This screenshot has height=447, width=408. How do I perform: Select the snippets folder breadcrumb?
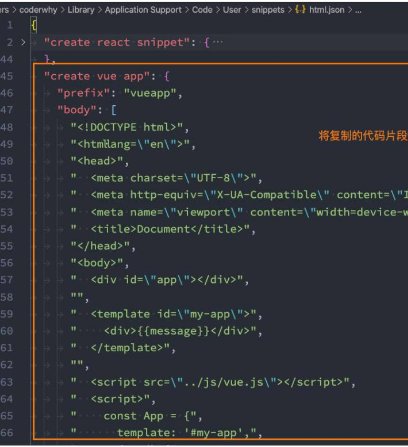(268, 10)
